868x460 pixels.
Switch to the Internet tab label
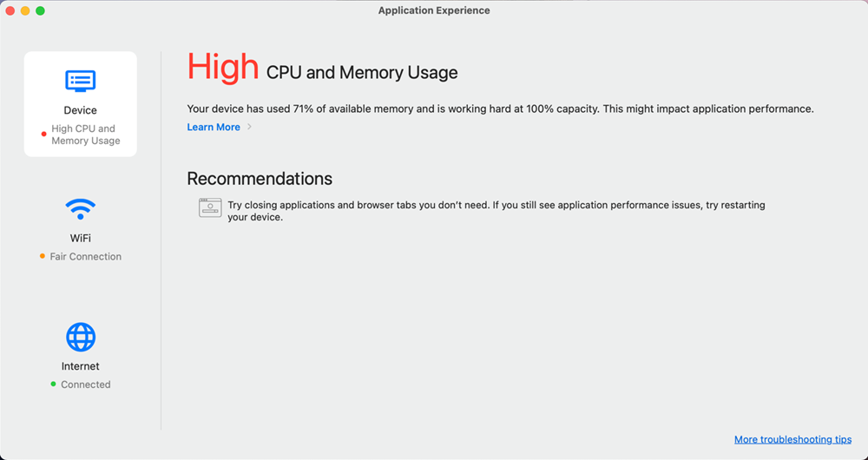pyautogui.click(x=81, y=366)
